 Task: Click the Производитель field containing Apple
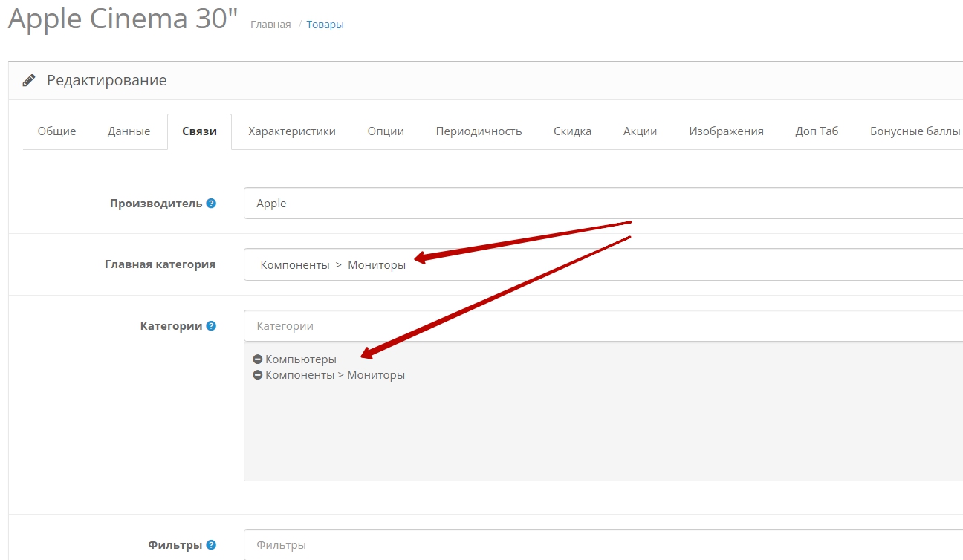(x=603, y=204)
